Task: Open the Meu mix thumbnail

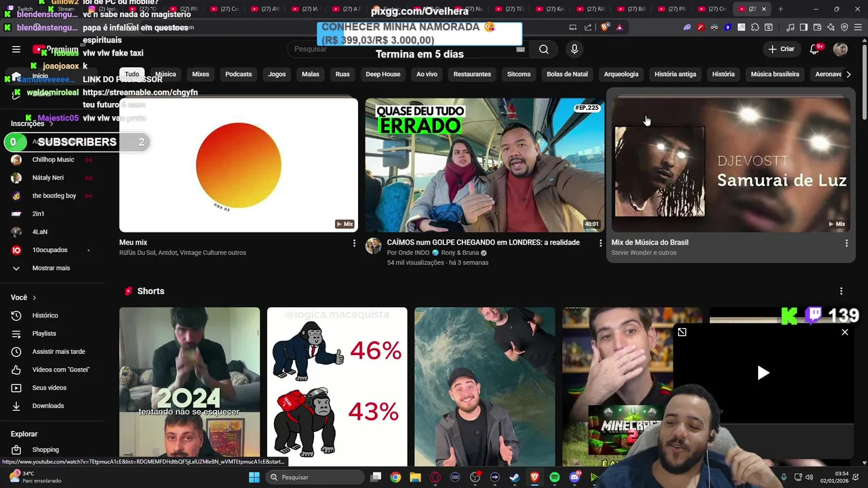Action: pyautogui.click(x=239, y=165)
